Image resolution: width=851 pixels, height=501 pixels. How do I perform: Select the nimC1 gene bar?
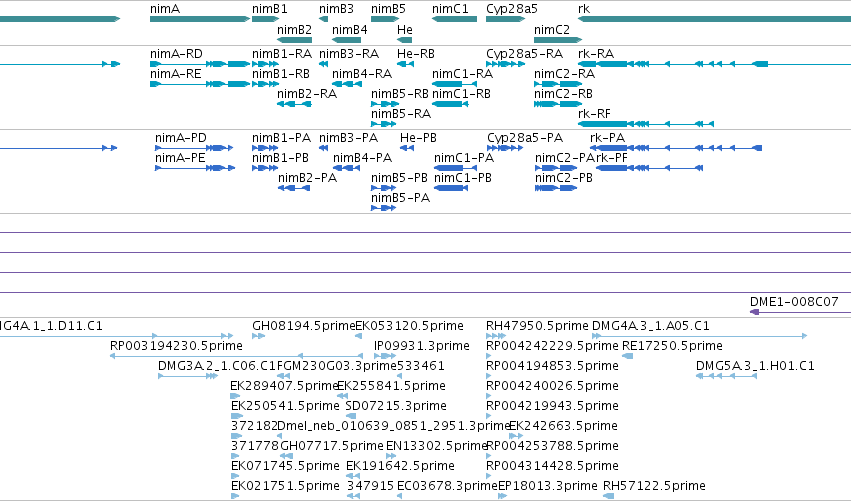pyautogui.click(x=454, y=19)
